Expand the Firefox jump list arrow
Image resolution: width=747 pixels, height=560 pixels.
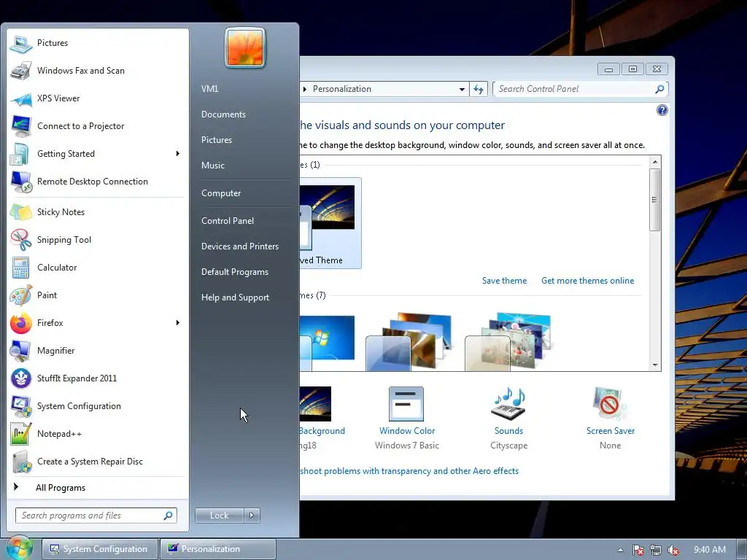pos(178,323)
